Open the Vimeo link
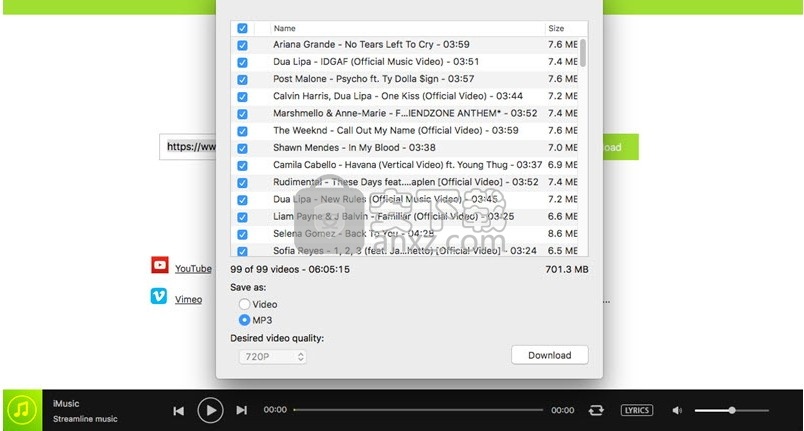Image resolution: width=804 pixels, height=431 pixels. coord(188,299)
